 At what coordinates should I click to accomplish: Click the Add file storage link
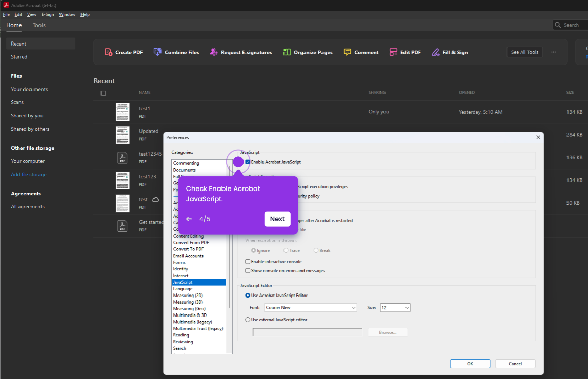click(x=29, y=175)
